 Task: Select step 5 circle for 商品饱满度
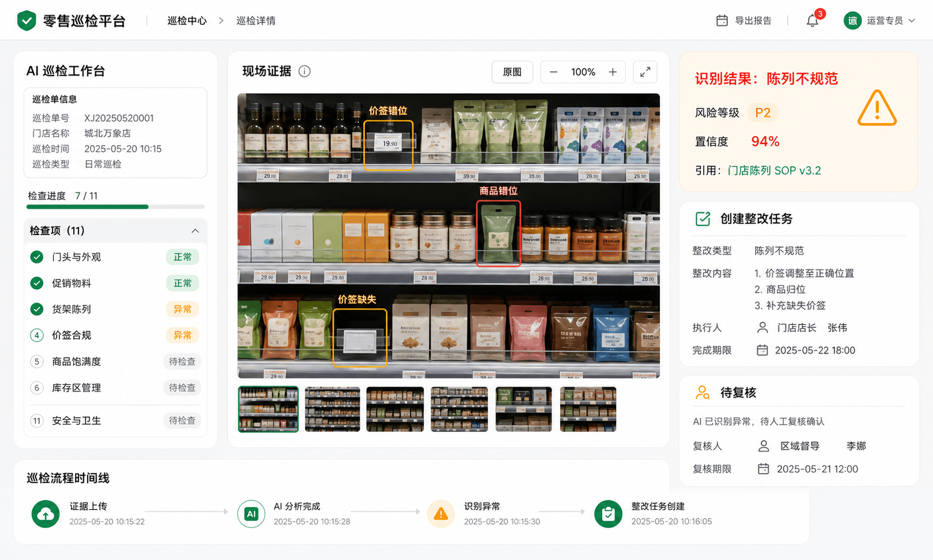pyautogui.click(x=37, y=362)
